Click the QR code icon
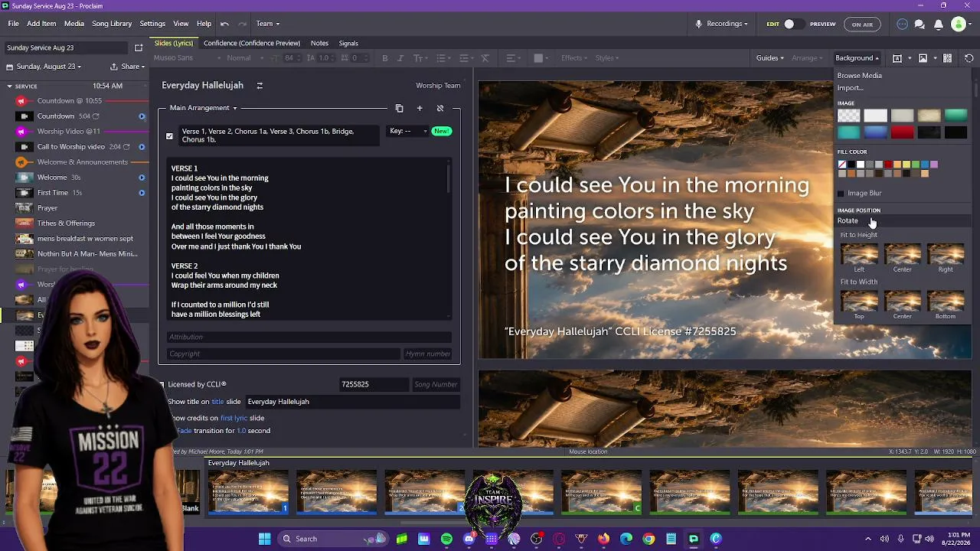Viewport: 980px width, 551px height. point(947,58)
